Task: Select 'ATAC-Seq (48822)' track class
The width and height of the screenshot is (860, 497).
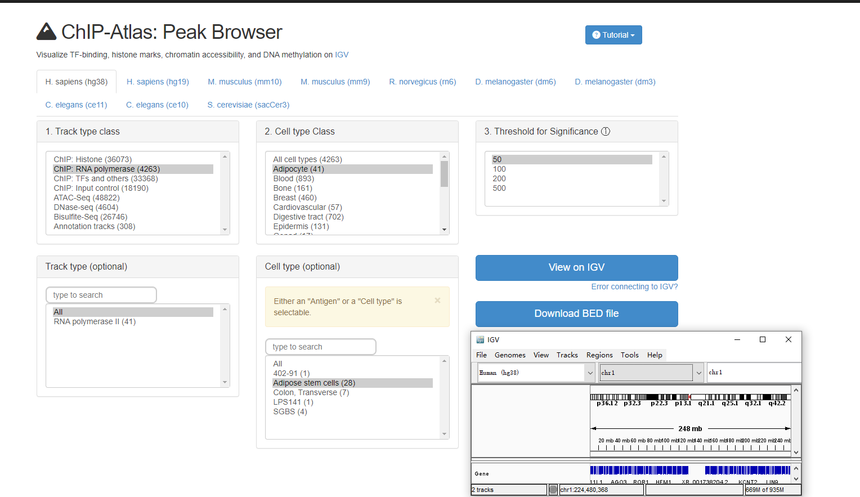Action: coord(133,198)
